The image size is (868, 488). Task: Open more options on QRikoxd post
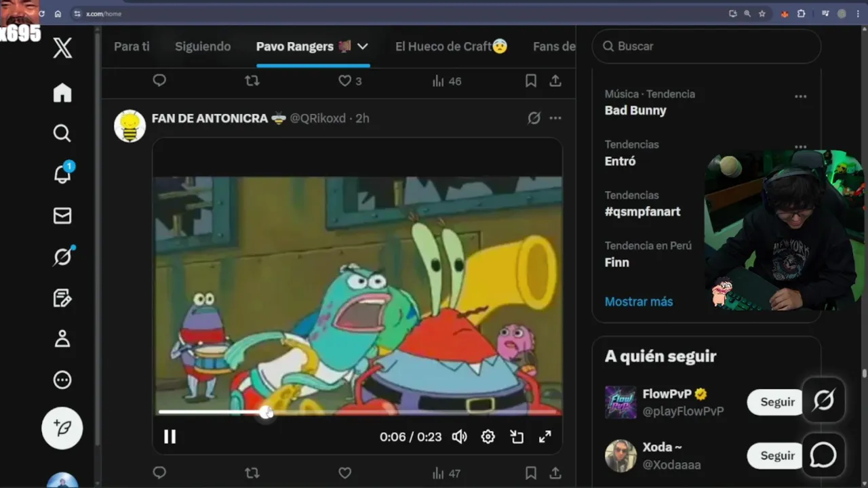tap(555, 118)
